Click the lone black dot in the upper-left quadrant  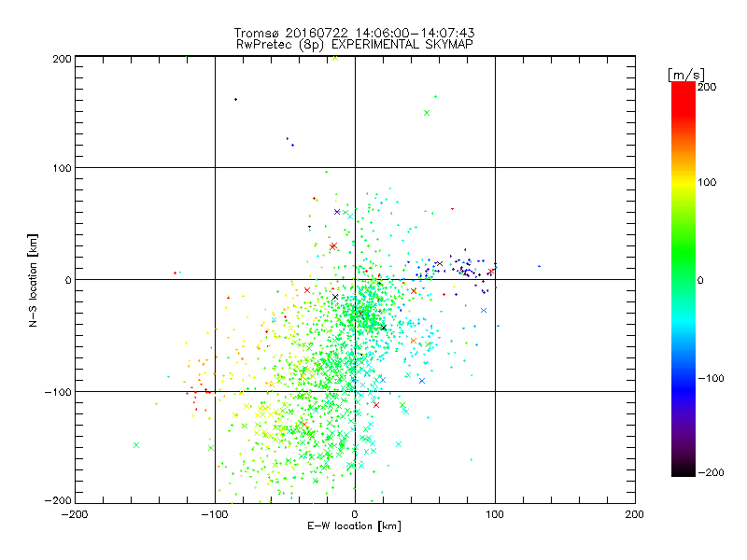(236, 100)
